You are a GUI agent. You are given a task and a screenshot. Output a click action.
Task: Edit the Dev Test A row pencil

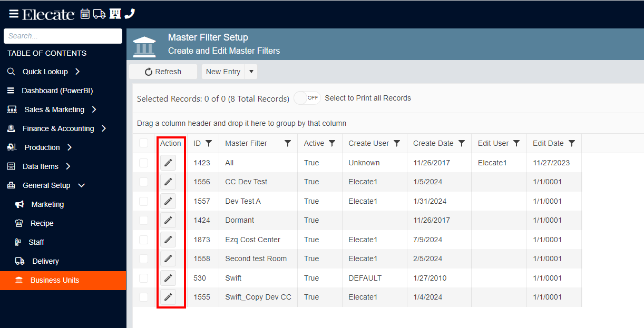(x=168, y=201)
